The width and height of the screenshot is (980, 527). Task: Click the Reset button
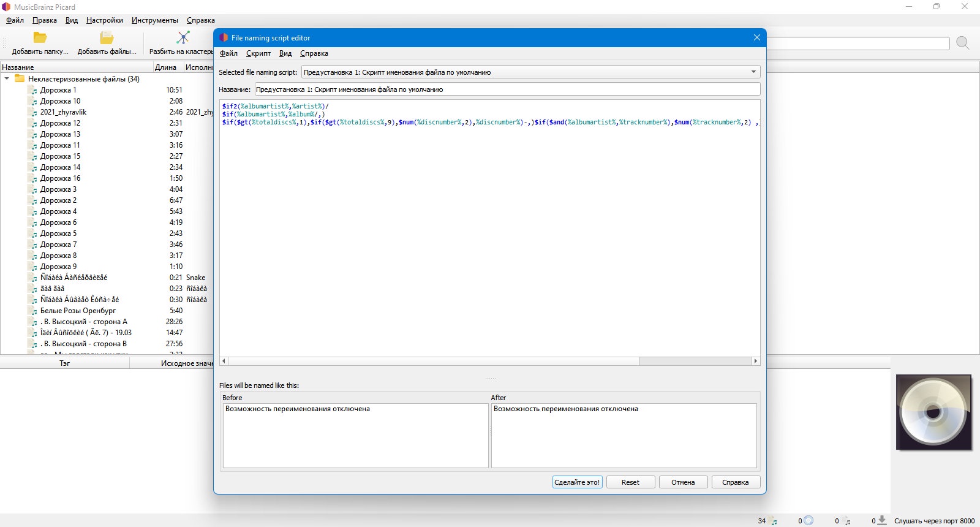(x=630, y=482)
